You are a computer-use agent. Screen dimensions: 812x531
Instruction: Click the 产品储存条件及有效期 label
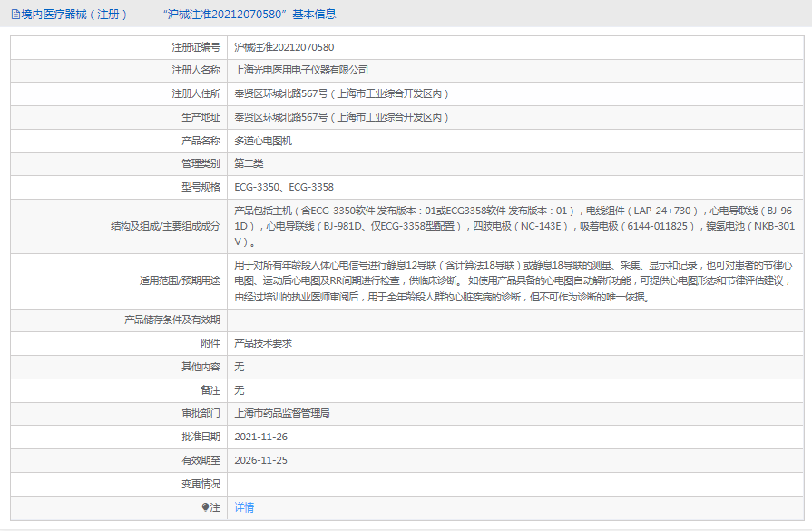point(172,320)
